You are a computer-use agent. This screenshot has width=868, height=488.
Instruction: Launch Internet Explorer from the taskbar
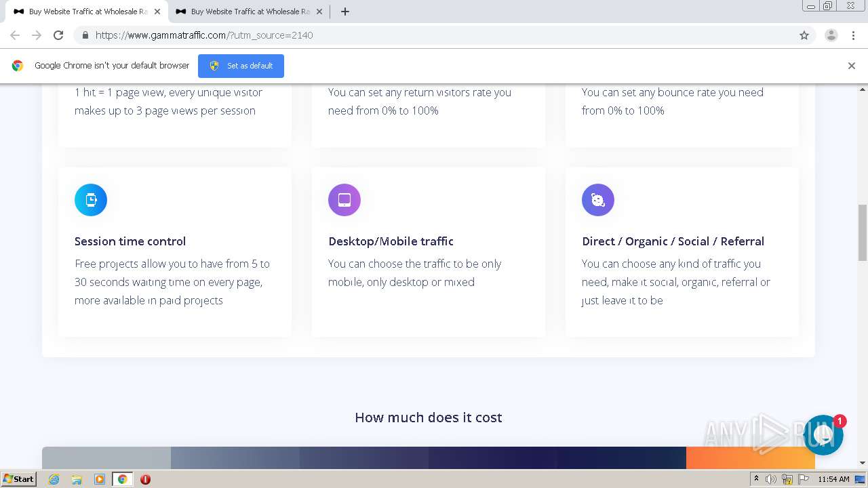tap(54, 479)
